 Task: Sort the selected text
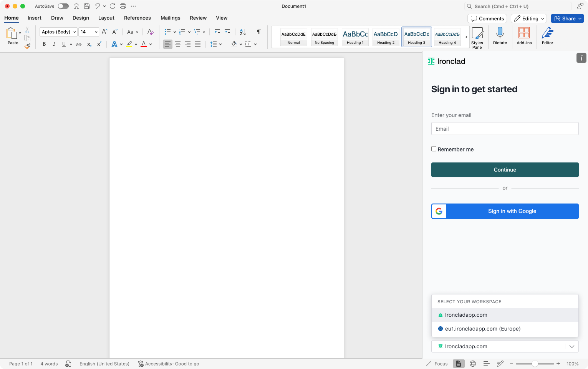[x=243, y=32]
